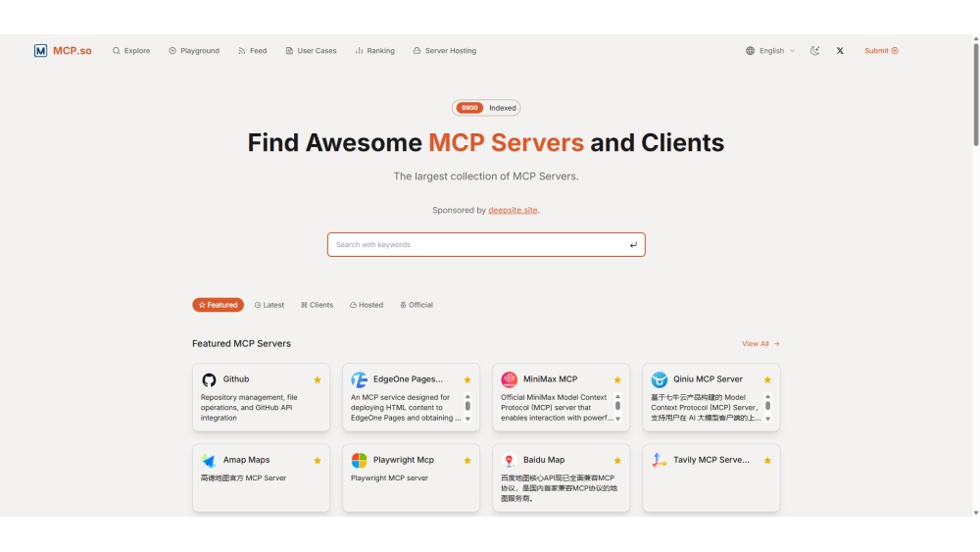980x552 pixels.
Task: Open the Qiniu MCP Server card title
Action: point(708,378)
